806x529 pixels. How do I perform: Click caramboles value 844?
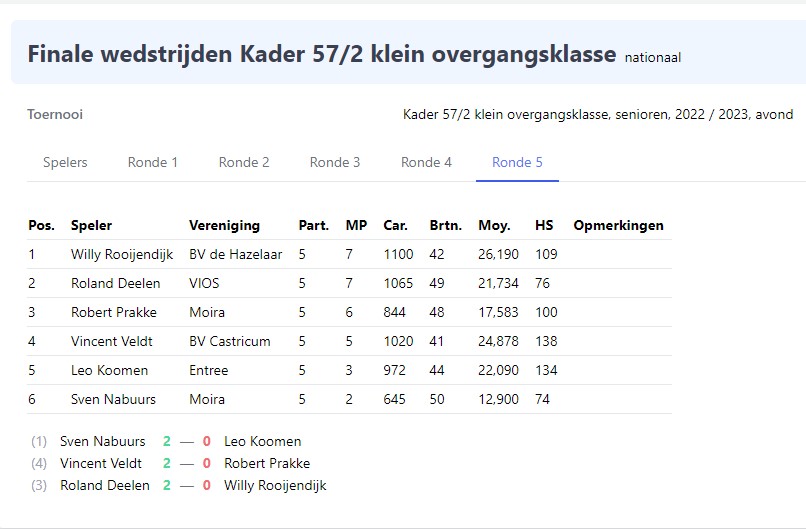(394, 312)
